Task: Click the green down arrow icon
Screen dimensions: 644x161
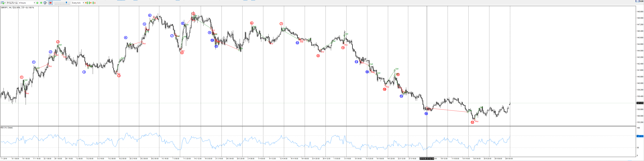Action: click(x=41, y=3)
